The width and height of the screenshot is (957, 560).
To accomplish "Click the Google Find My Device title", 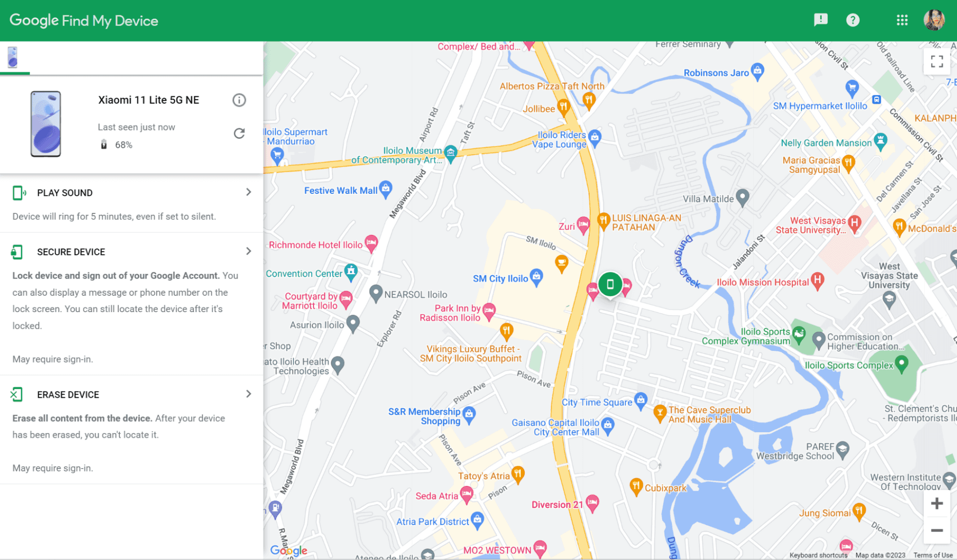I will [x=84, y=21].
